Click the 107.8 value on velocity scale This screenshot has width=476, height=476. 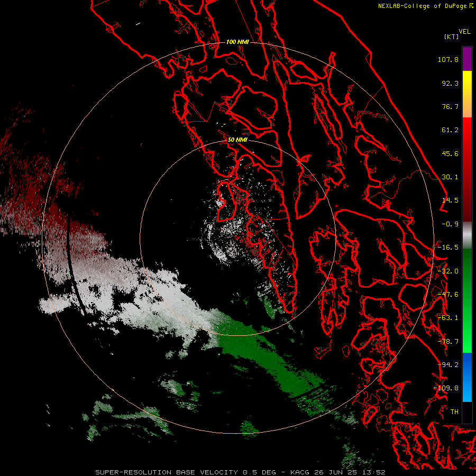point(448,59)
